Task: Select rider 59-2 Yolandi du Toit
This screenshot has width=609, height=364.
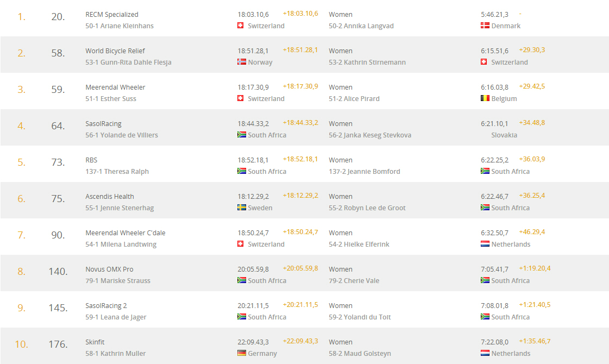Action: coord(360,317)
